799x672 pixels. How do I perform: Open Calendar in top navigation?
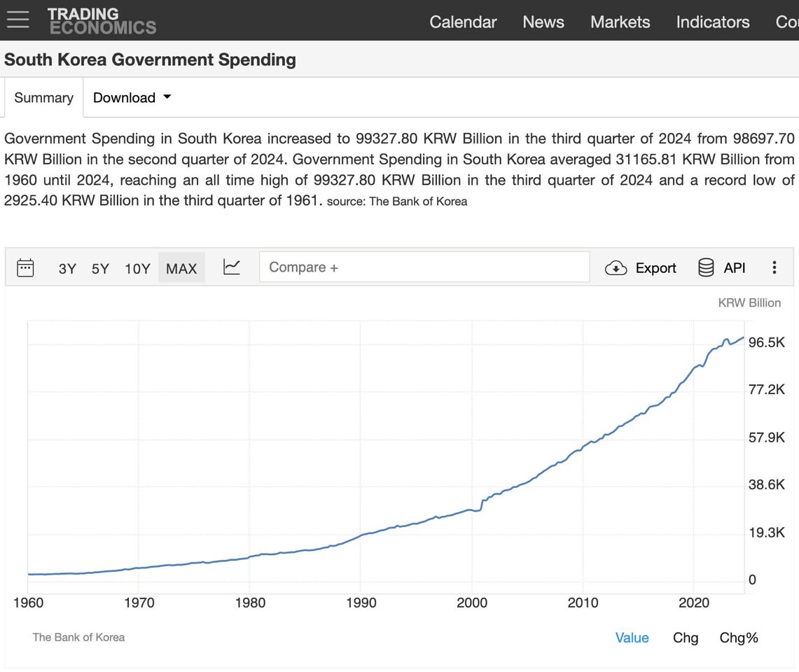point(463,22)
